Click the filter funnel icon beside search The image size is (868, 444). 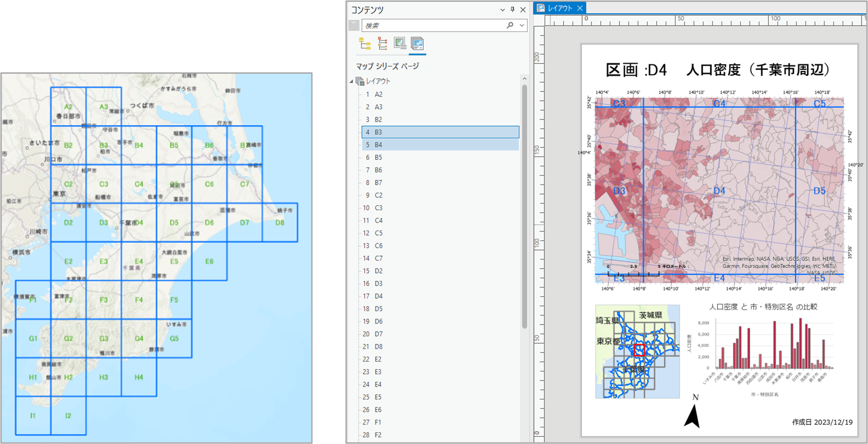(354, 25)
